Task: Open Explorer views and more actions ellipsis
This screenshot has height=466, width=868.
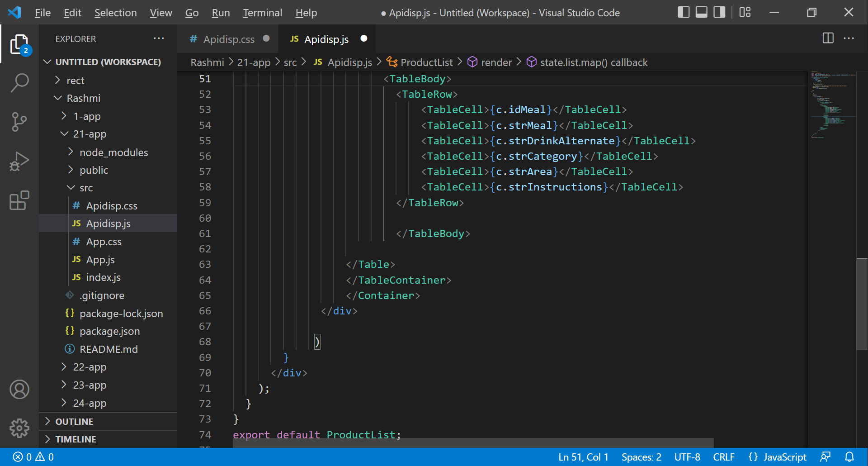Action: tap(159, 39)
